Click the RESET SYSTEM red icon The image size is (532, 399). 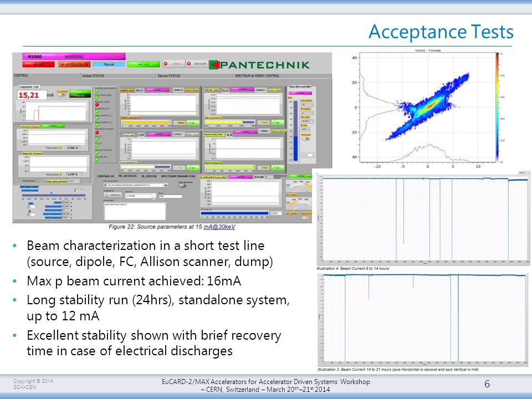[188, 63]
